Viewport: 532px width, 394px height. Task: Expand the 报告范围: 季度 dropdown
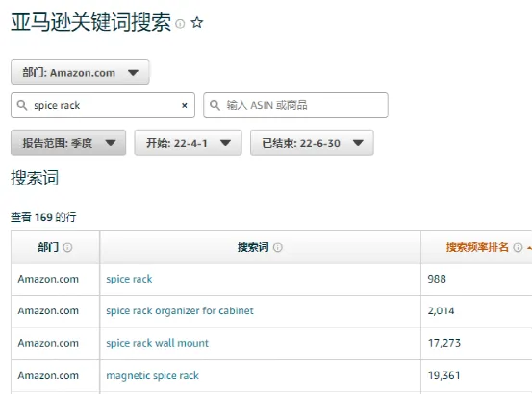tap(68, 142)
